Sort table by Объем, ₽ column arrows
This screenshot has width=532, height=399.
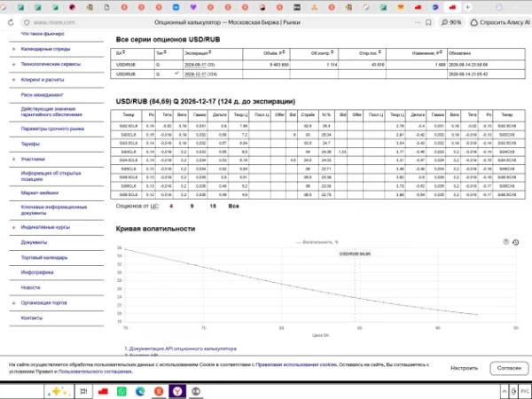[284, 52]
